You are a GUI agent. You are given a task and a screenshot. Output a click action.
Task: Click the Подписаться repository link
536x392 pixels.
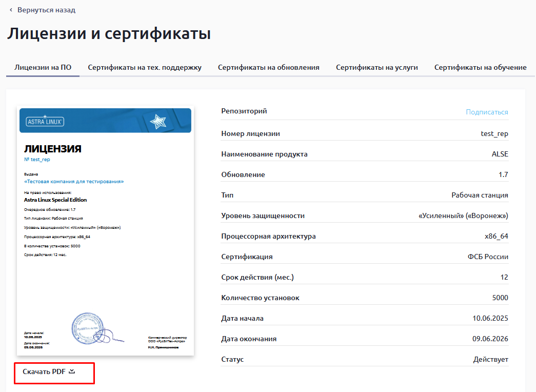487,112
